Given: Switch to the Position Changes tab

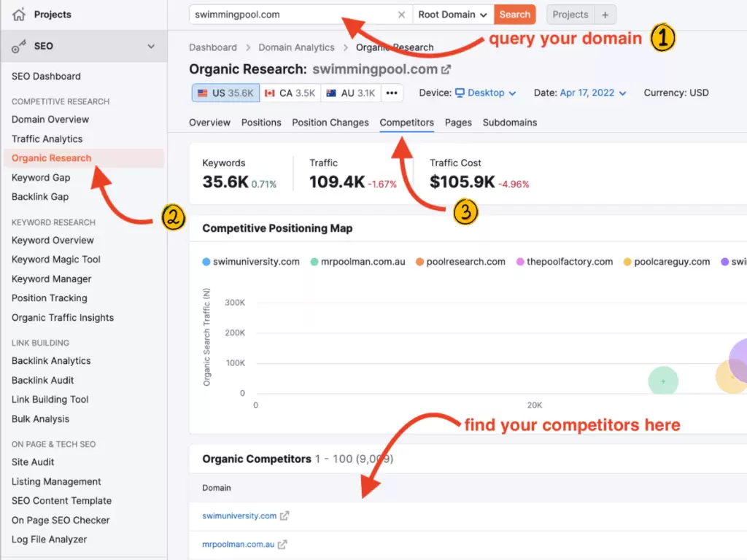Looking at the screenshot, I should [330, 122].
